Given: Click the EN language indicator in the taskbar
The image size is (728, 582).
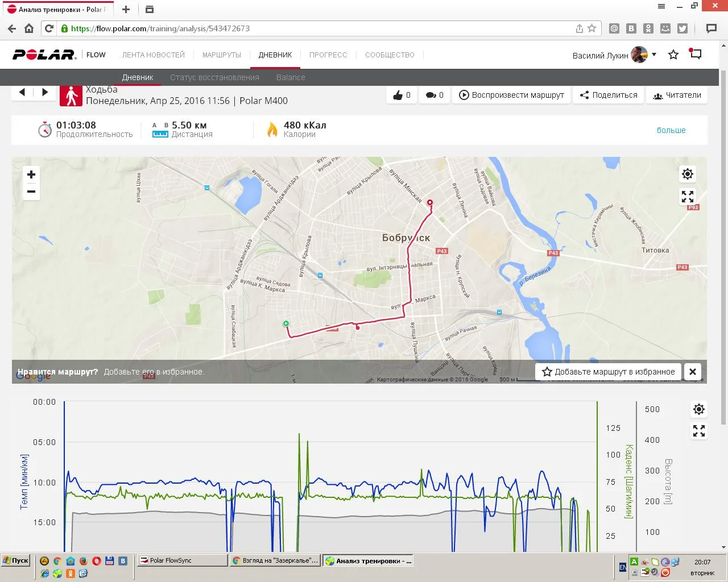Looking at the screenshot, I should (x=623, y=567).
